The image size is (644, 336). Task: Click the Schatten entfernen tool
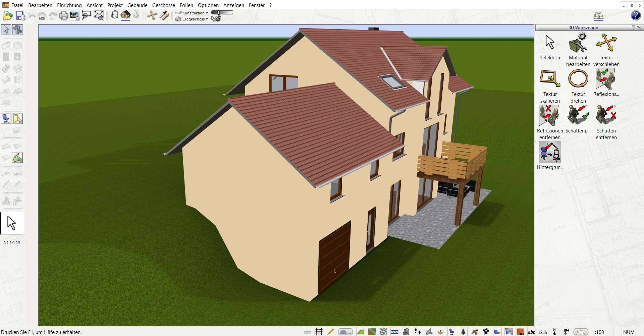[606, 123]
